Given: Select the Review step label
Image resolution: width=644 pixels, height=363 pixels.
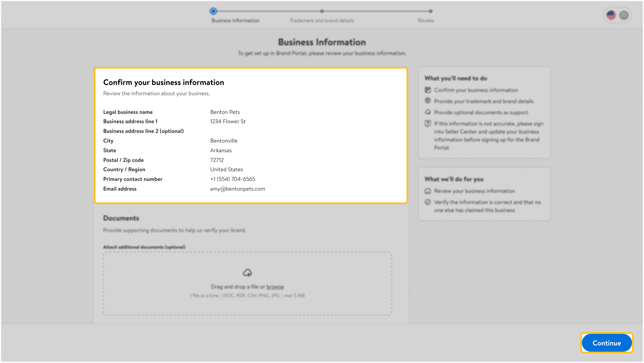Looking at the screenshot, I should point(426,20).
